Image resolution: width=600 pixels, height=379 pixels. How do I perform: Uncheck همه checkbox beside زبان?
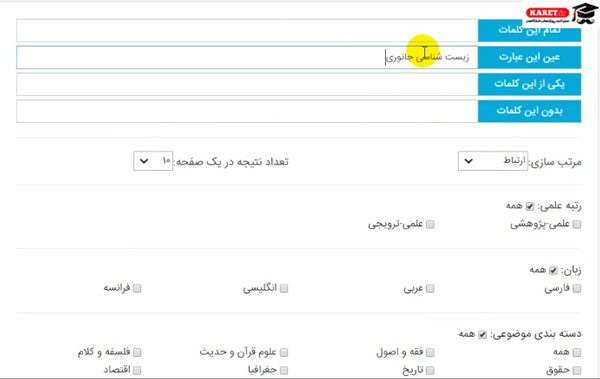[553, 271]
